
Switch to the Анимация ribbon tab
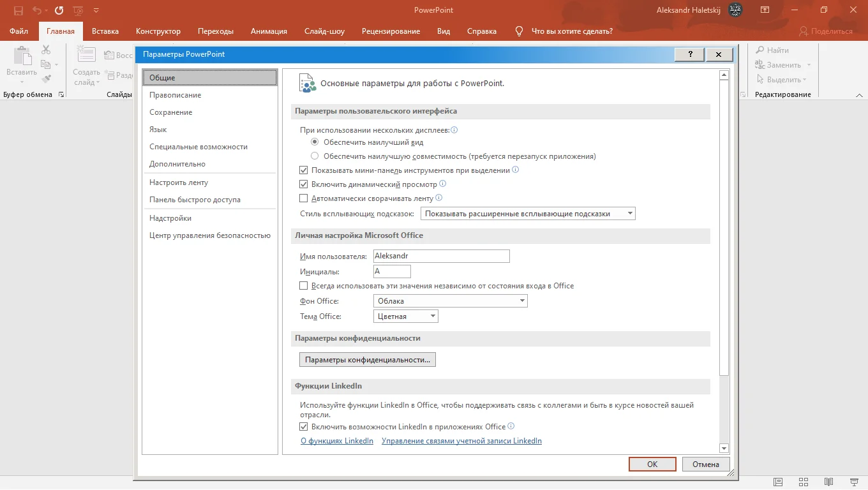coord(269,31)
